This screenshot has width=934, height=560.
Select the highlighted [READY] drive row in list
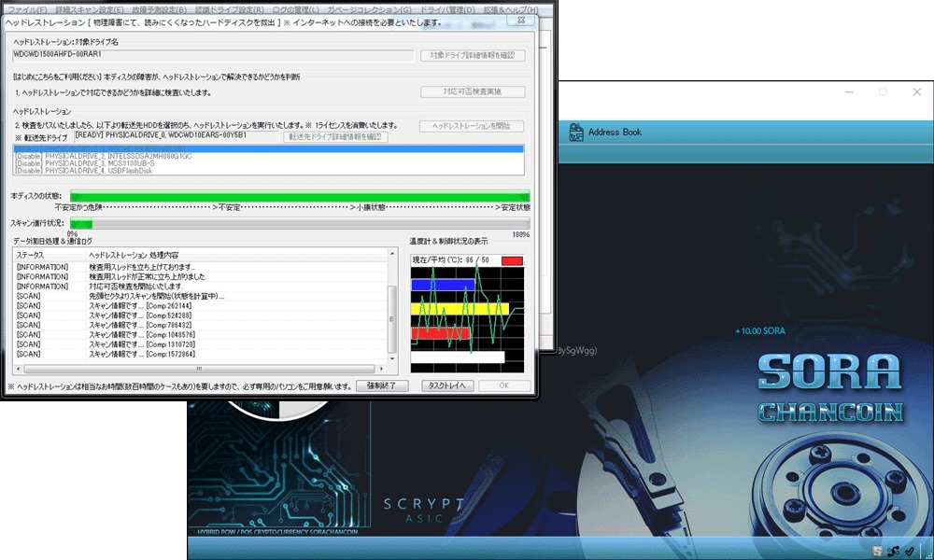tap(269, 148)
